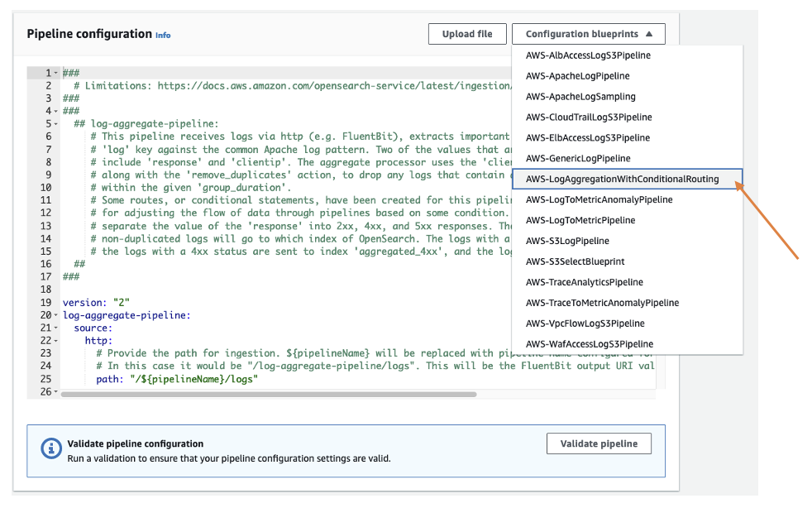
Task: Collapse fold arrow on line 26
Action: [56, 392]
